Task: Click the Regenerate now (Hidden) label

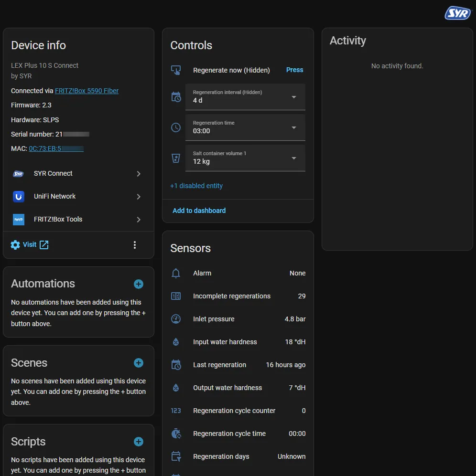Action: (231, 70)
